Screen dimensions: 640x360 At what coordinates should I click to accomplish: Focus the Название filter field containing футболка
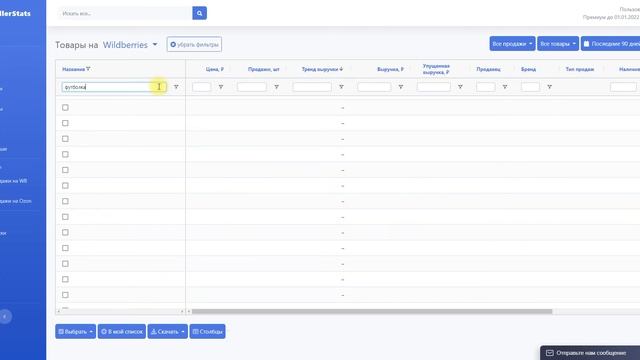113,87
